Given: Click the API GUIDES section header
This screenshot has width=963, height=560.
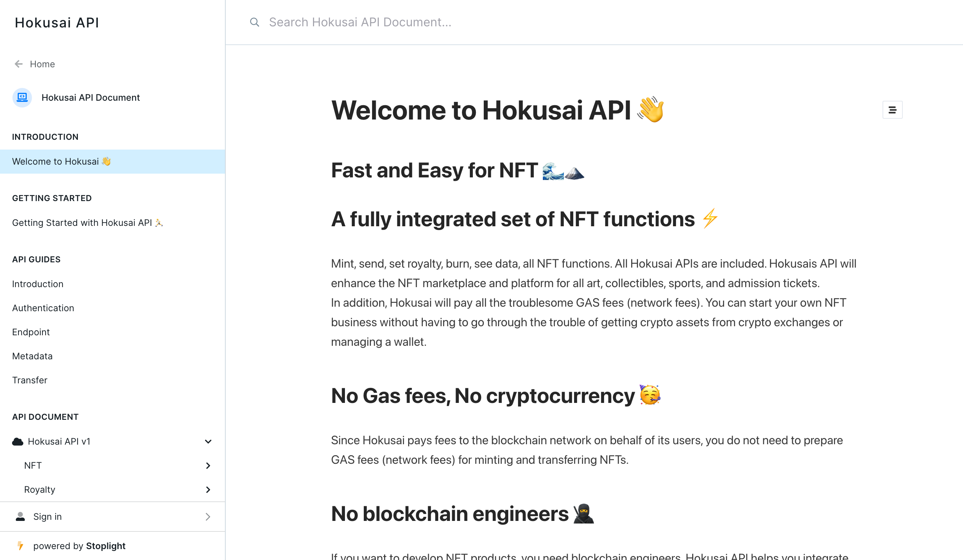Looking at the screenshot, I should (36, 259).
